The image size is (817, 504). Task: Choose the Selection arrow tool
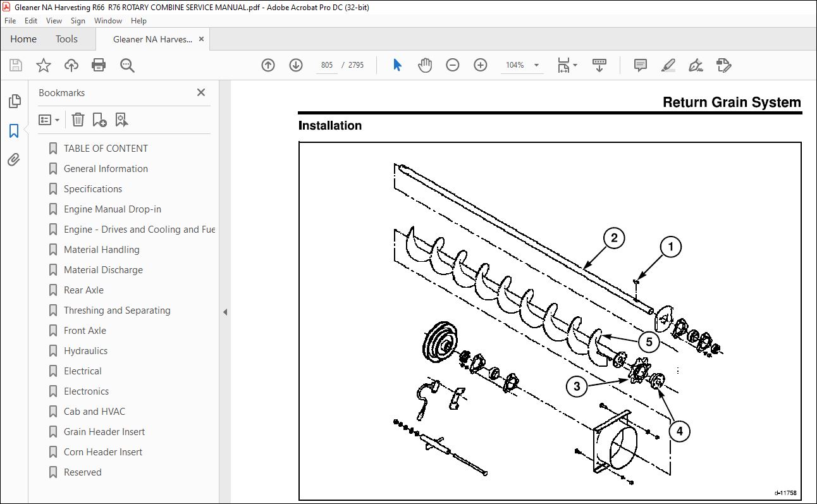coord(397,65)
